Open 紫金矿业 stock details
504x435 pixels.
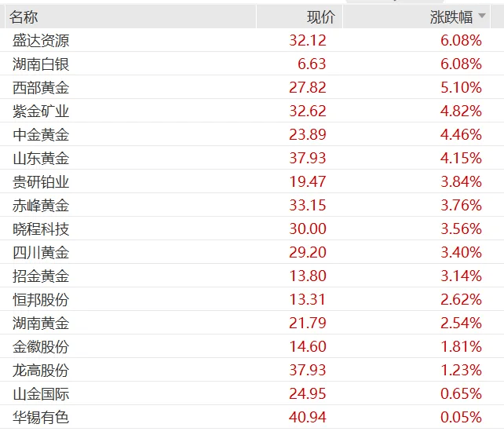(41, 111)
